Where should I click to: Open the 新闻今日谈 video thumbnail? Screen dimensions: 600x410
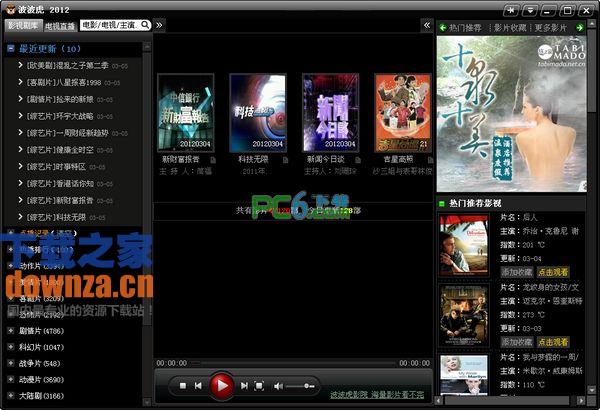point(331,113)
